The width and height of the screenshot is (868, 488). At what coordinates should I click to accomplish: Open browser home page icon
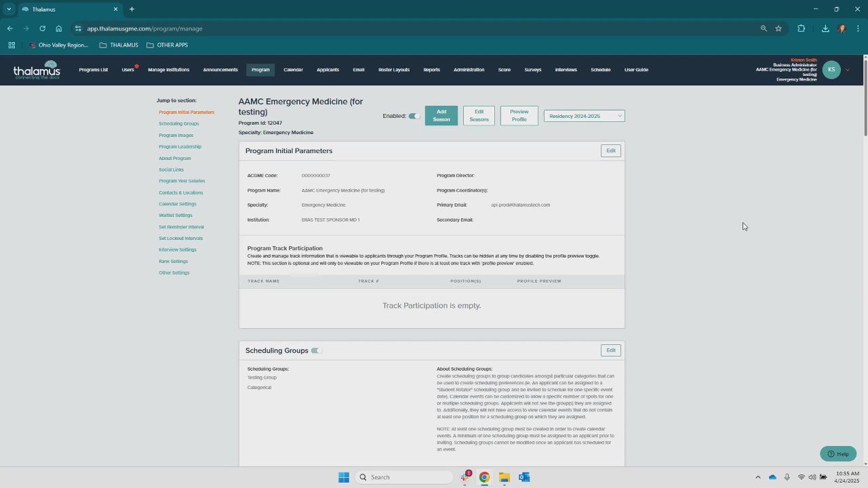tap(59, 28)
